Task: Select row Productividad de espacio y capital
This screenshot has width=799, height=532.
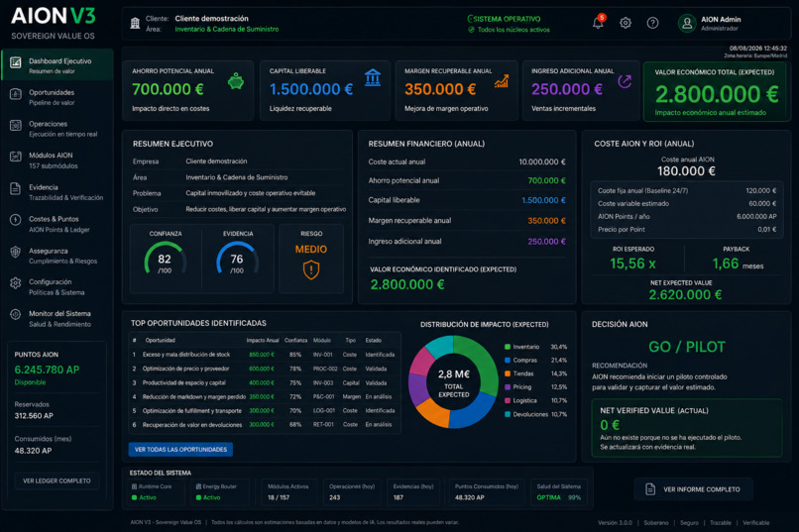Action: coord(264,382)
